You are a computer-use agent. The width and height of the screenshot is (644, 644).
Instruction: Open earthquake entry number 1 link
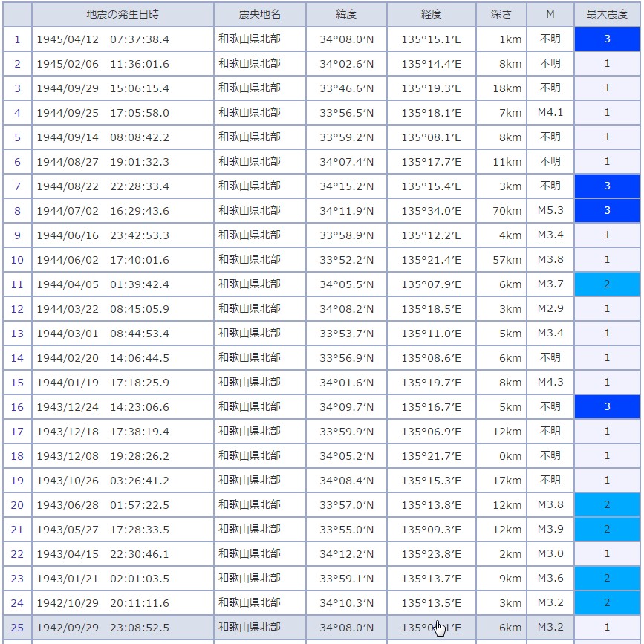point(17,39)
